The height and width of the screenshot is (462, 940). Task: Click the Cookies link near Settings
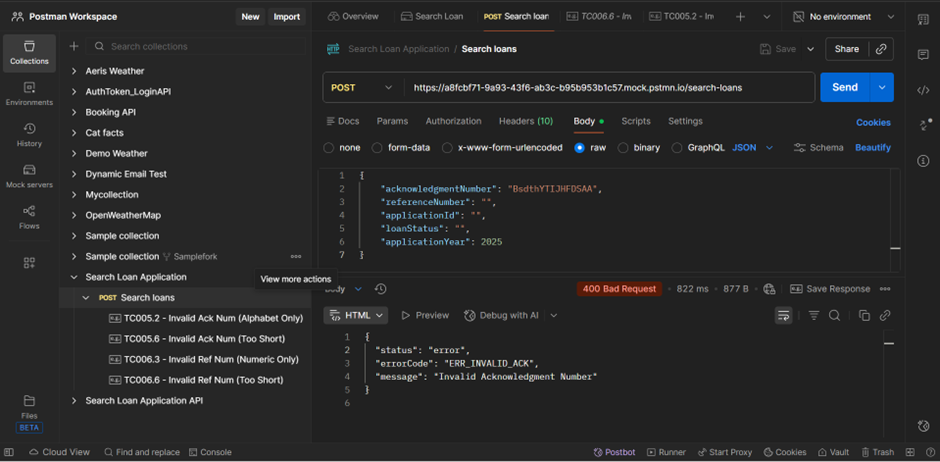873,122
